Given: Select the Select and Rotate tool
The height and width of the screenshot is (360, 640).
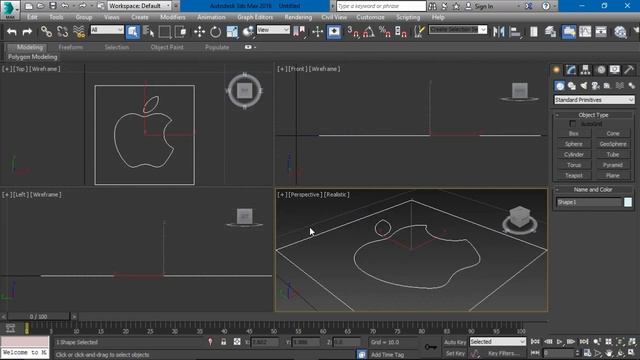Looking at the screenshot, I should [x=216, y=32].
